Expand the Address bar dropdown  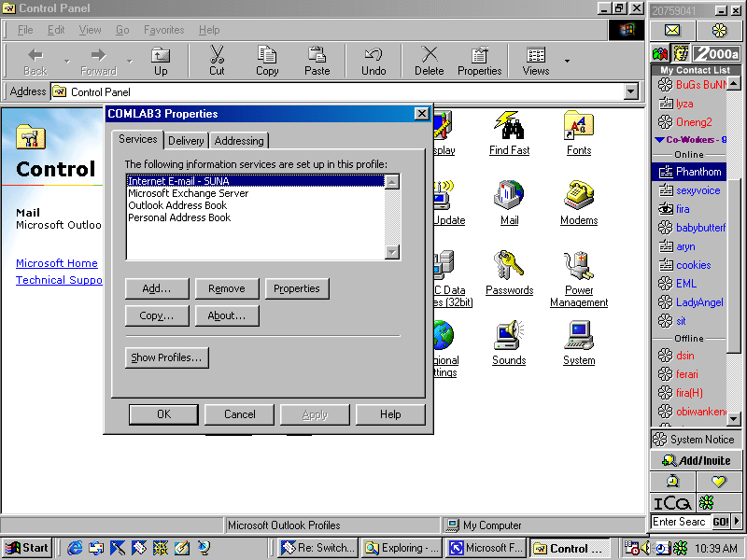[631, 91]
